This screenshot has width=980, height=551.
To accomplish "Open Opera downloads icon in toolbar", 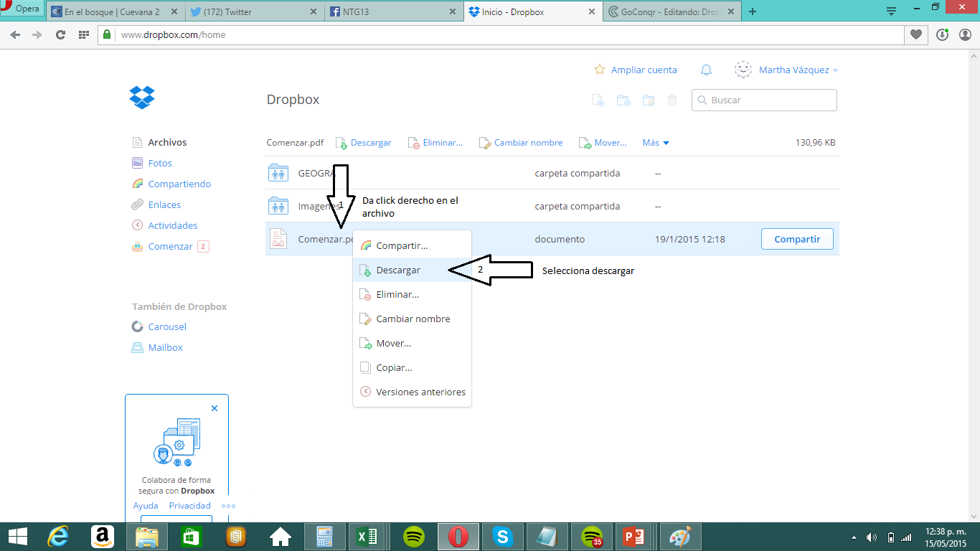I will tap(943, 34).
